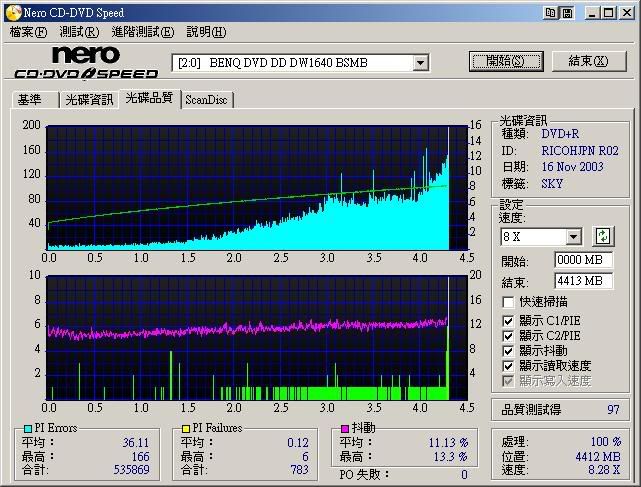641x487 pixels.
Task: Click the cyan PI Errors legend swatch
Action: click(x=27, y=428)
